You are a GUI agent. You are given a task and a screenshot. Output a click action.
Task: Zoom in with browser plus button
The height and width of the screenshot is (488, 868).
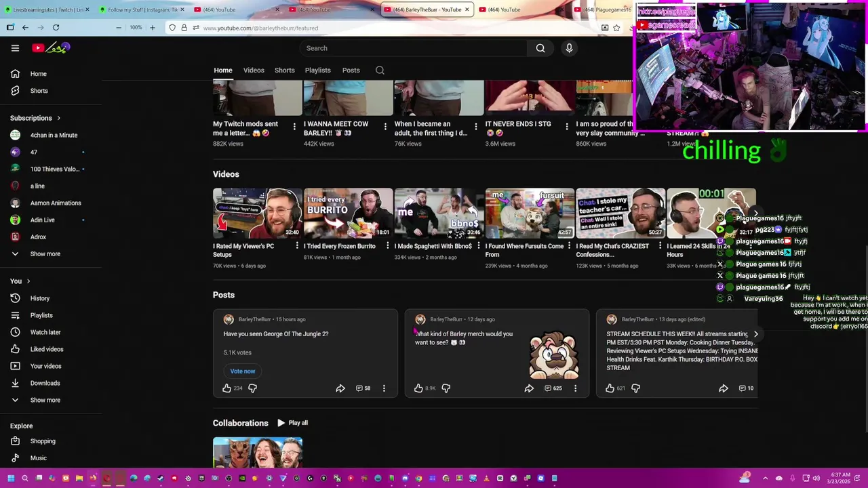[152, 28]
